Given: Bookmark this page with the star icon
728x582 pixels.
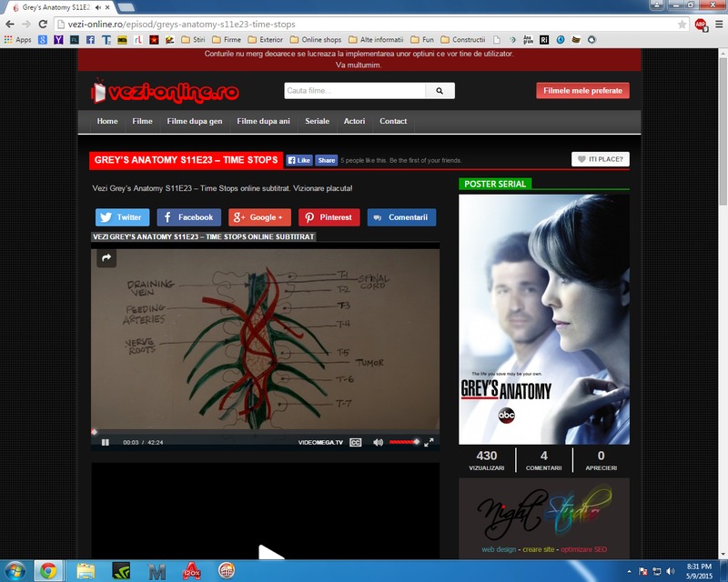Looking at the screenshot, I should [x=682, y=25].
